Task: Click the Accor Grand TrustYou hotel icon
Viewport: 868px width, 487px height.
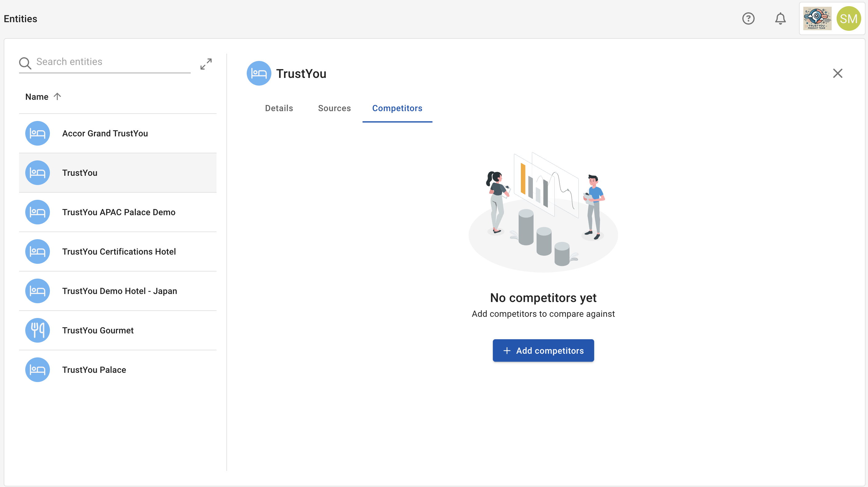Action: click(37, 133)
